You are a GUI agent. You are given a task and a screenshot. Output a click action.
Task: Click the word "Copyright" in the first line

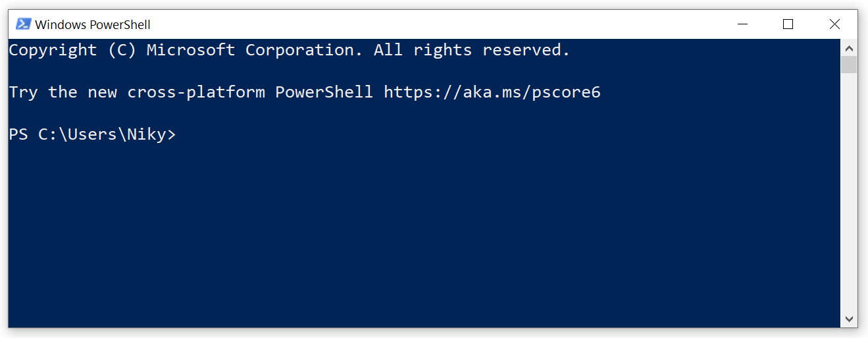53,50
